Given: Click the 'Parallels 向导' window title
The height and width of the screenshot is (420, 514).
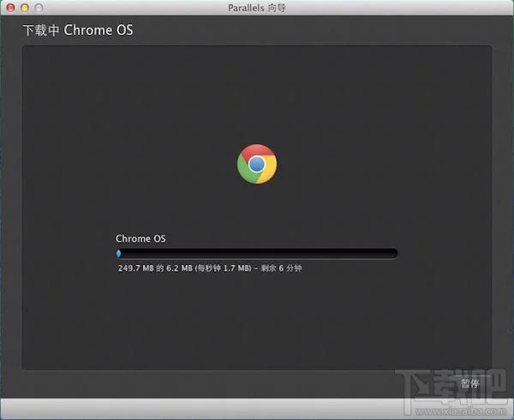Looking at the screenshot, I should pyautogui.click(x=257, y=8).
